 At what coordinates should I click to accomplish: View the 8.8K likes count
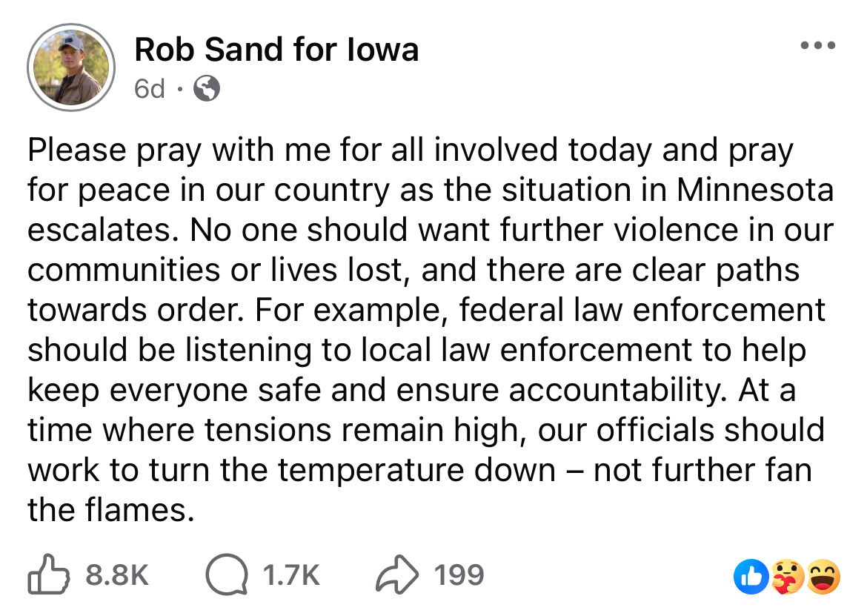point(118,575)
